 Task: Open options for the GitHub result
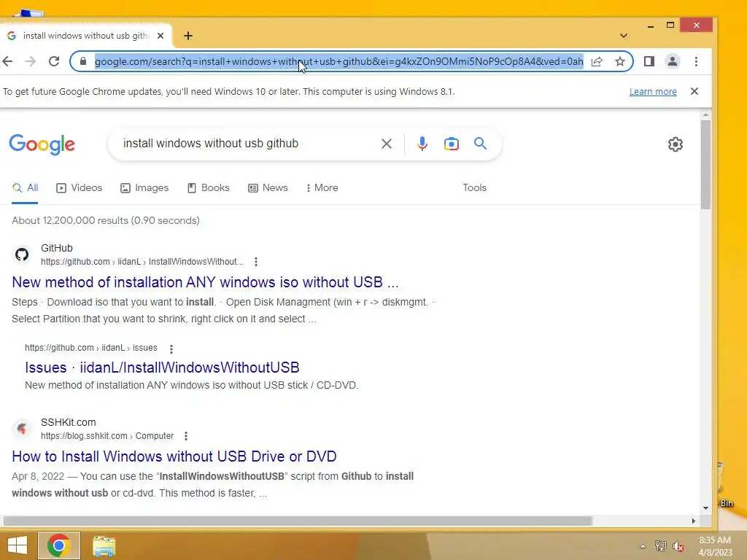256,262
